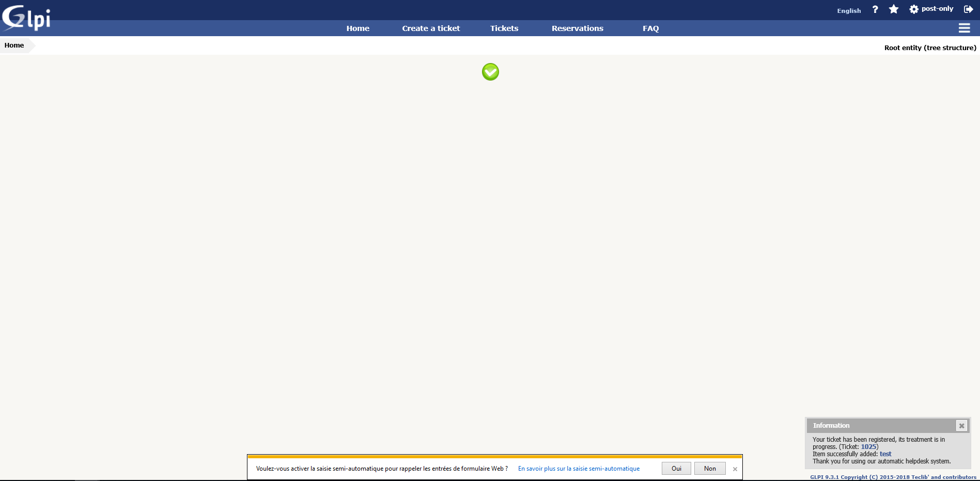Image resolution: width=980 pixels, height=481 pixels.
Task: Click the Information popup title
Action: click(x=831, y=426)
